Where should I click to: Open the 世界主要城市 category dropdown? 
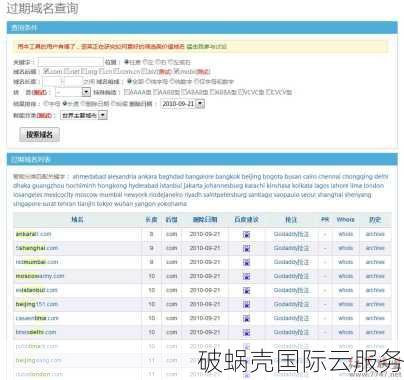point(84,115)
